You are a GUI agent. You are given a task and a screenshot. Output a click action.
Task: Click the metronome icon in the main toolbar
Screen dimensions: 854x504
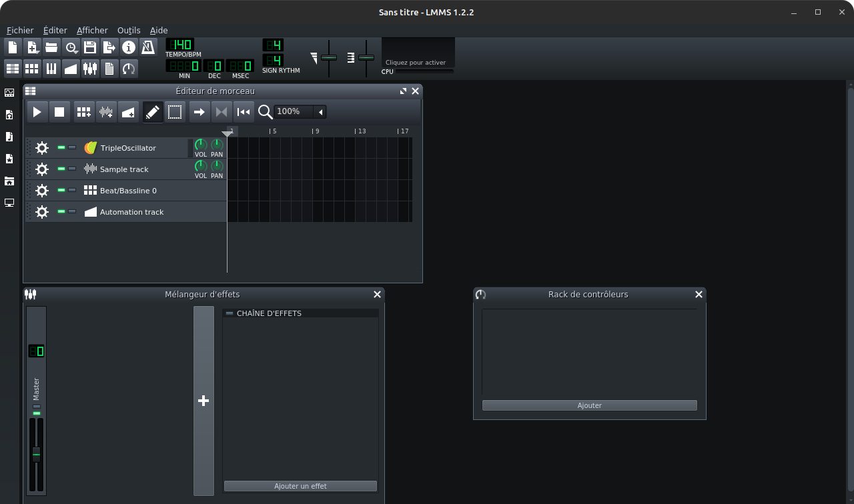[147, 47]
